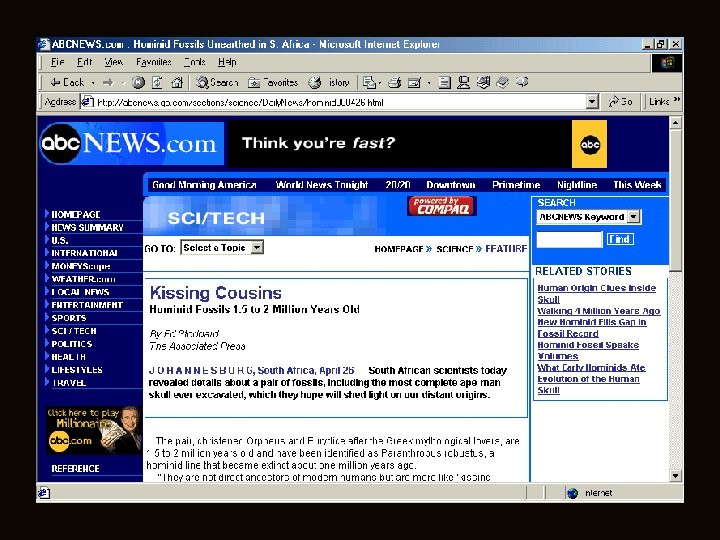This screenshot has height=540, width=720.
Task: Click the vertical scrollbar up arrow
Action: [675, 123]
